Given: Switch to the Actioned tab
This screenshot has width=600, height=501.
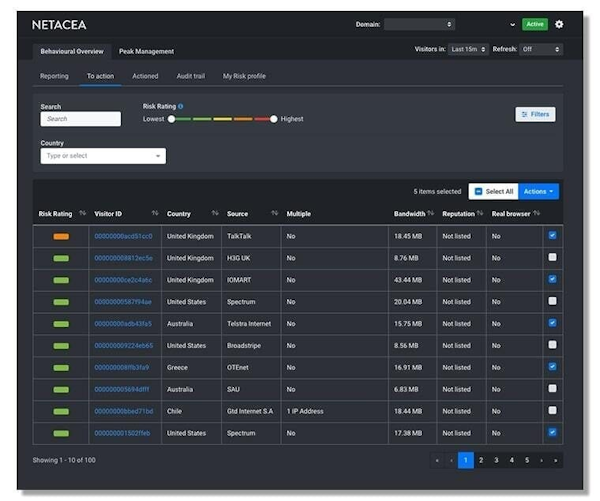Looking at the screenshot, I should tap(145, 76).
